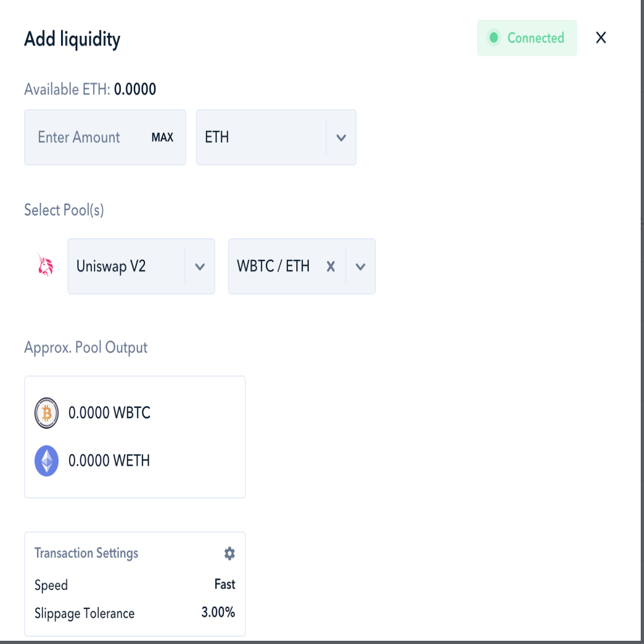Expand the ETH token dropdown arrow

[x=341, y=137]
